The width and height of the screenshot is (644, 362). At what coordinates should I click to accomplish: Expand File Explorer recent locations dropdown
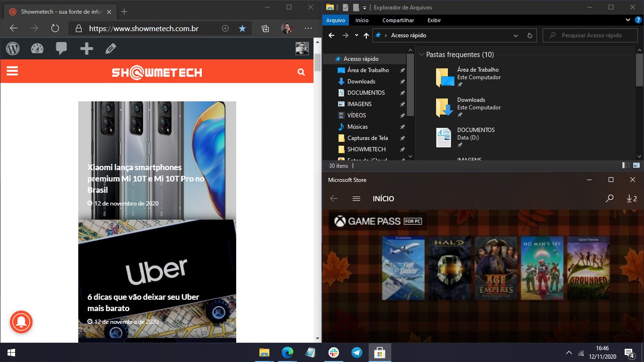(x=356, y=35)
